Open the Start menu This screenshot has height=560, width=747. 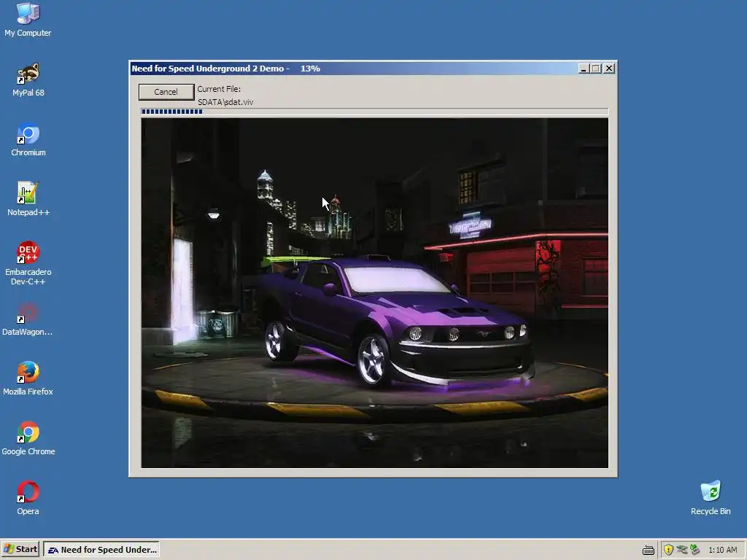pos(20,549)
